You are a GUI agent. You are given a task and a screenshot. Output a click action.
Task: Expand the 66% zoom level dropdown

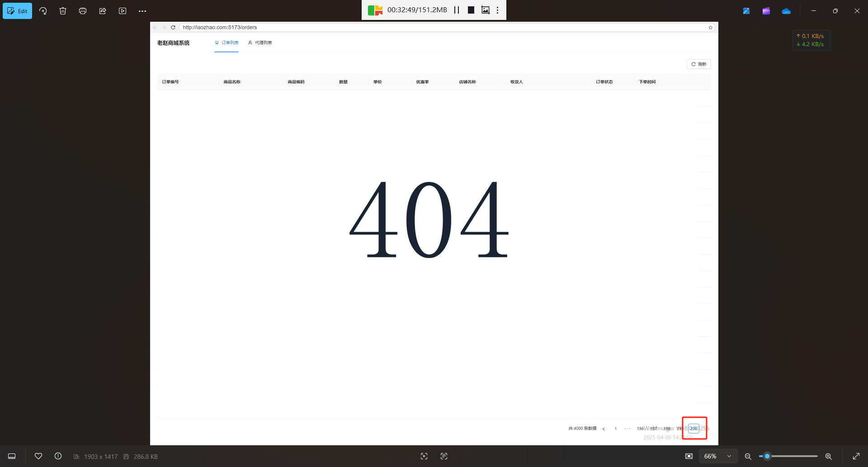tap(729, 456)
